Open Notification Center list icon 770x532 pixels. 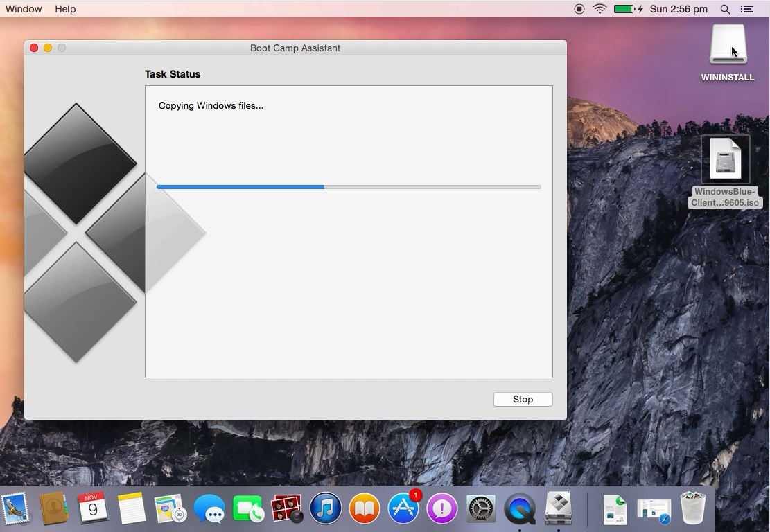[747, 9]
